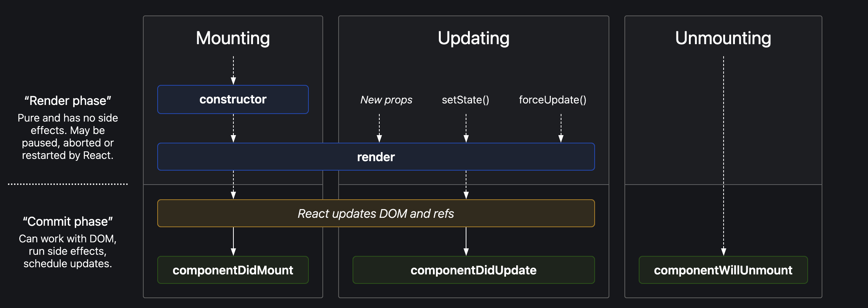Click the Commit phase description text

click(68, 251)
